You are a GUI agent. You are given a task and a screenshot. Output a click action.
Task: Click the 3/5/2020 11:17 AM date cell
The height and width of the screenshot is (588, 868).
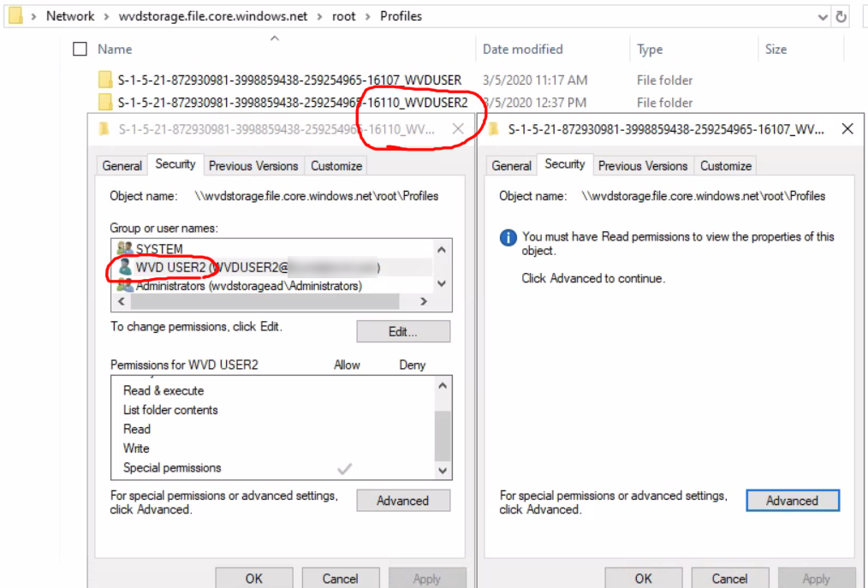(x=535, y=80)
